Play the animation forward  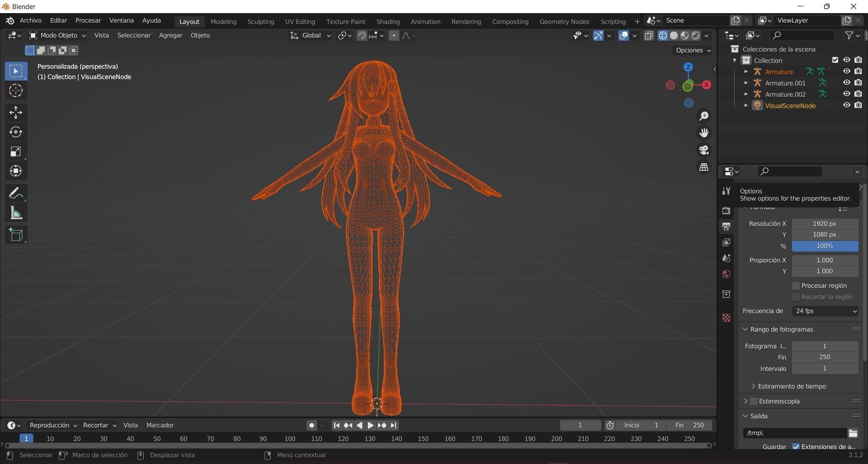point(370,425)
